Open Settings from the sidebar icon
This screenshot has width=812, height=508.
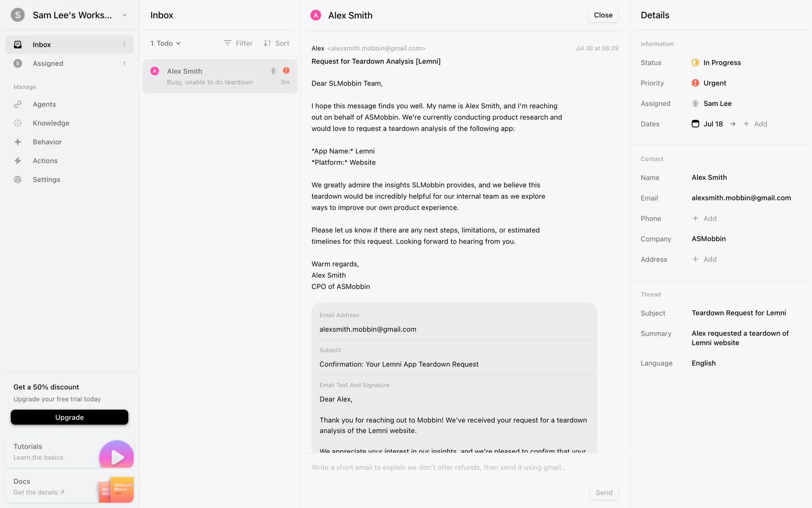point(18,179)
